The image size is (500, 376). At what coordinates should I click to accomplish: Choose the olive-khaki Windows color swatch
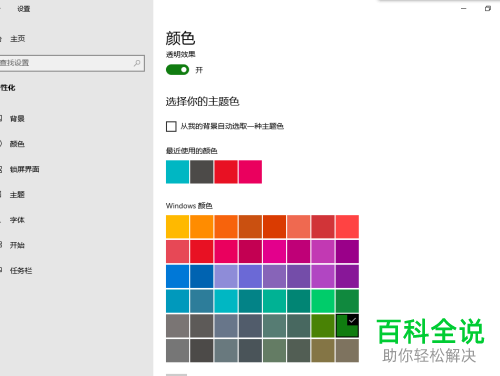[x=323, y=351]
